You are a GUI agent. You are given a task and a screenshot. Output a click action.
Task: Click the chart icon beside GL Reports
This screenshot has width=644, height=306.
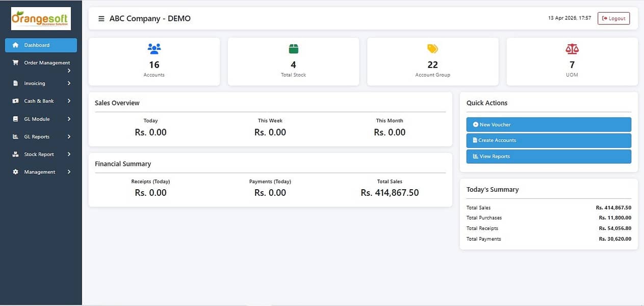coord(15,137)
